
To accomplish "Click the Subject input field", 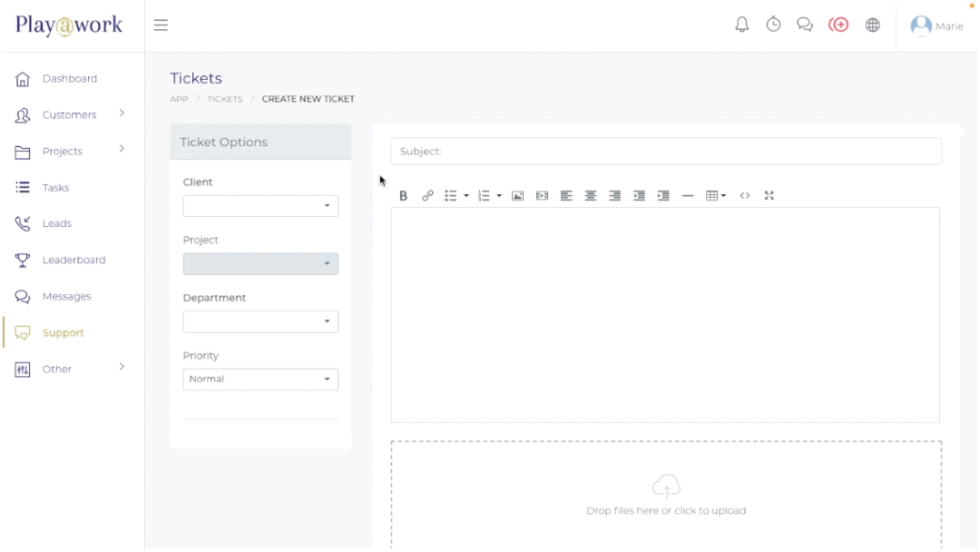I will pyautogui.click(x=666, y=152).
